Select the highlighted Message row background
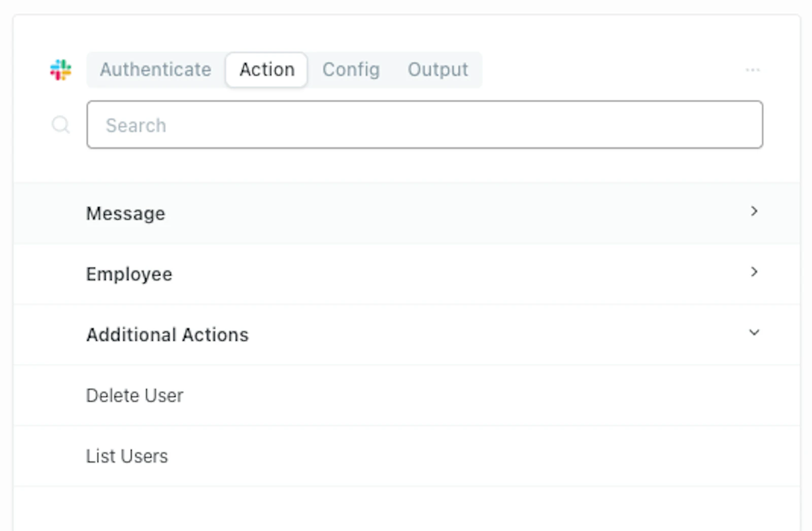Viewport: 812px width, 531px height. (407, 214)
